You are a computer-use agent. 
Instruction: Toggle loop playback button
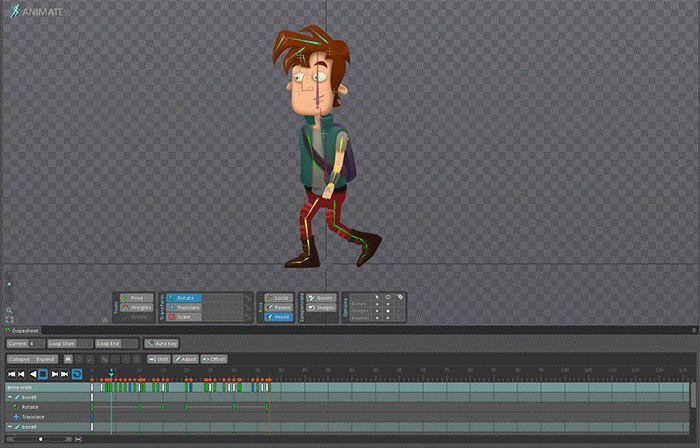coord(77,374)
